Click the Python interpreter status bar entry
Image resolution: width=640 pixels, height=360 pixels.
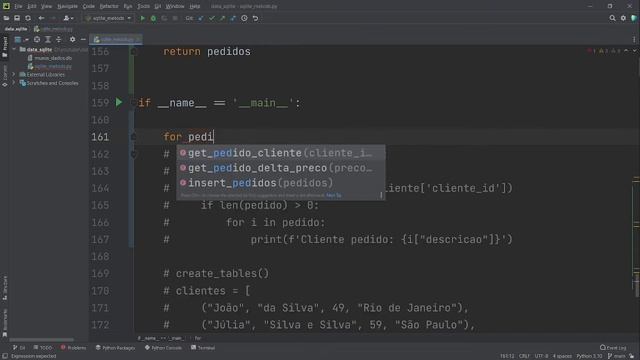pyautogui.click(x=589, y=356)
